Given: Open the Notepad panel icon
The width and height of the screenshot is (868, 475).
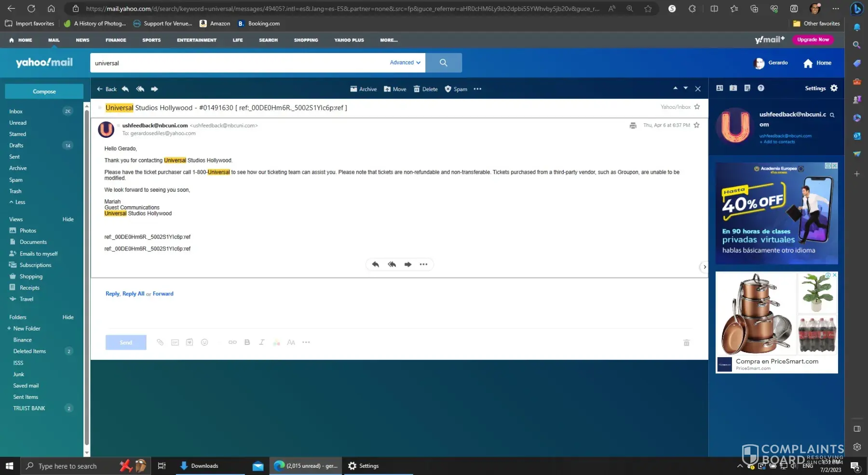Looking at the screenshot, I should pyautogui.click(x=747, y=88).
